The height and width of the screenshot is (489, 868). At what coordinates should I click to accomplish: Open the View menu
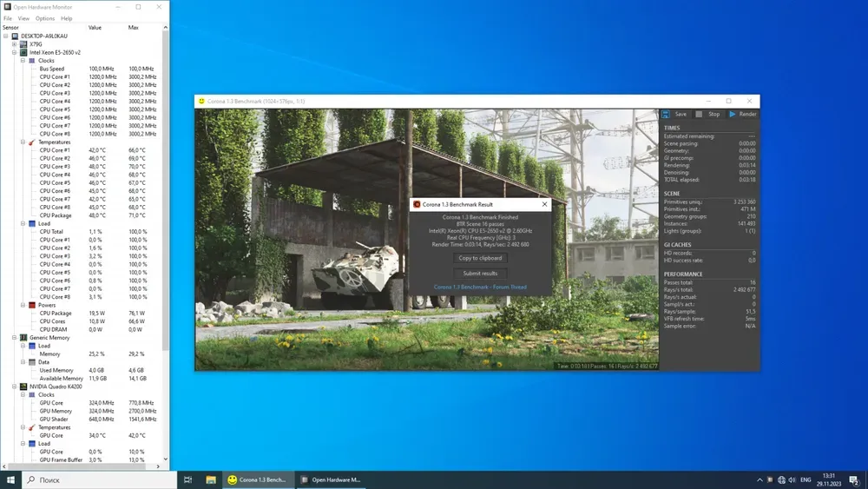point(23,18)
